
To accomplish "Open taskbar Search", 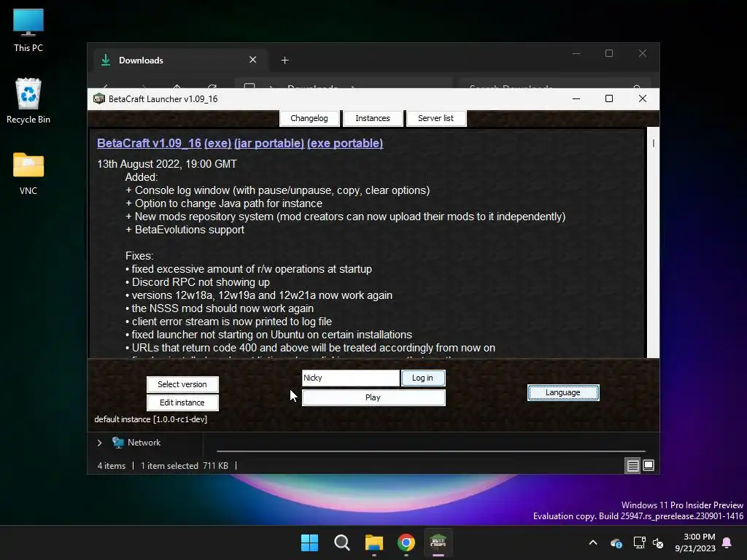I will point(342,542).
